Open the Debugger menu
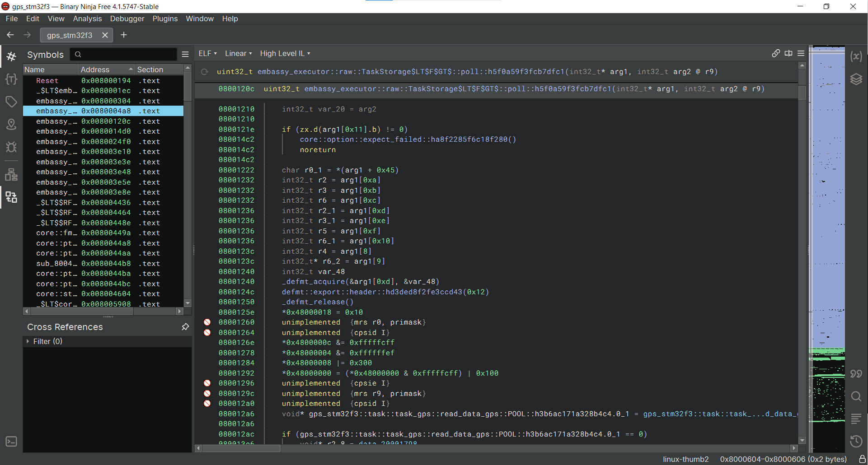 tap(127, 19)
